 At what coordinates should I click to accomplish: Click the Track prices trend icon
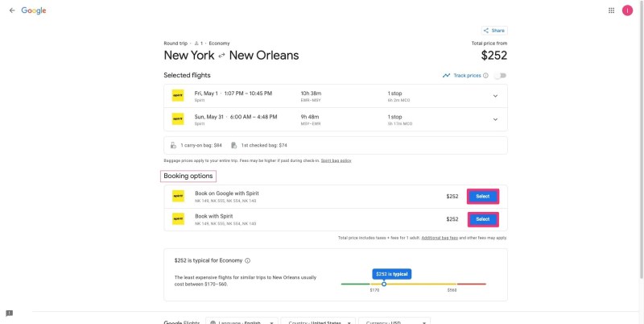pos(447,76)
